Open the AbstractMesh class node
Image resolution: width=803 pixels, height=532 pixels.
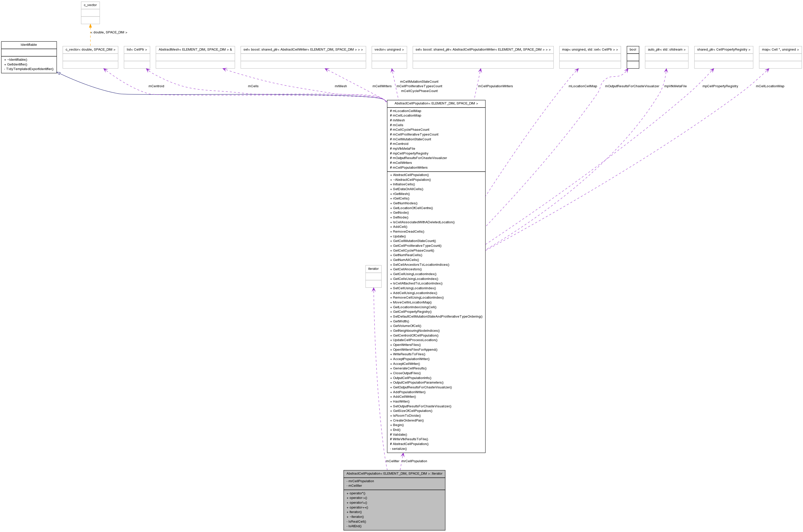point(195,50)
